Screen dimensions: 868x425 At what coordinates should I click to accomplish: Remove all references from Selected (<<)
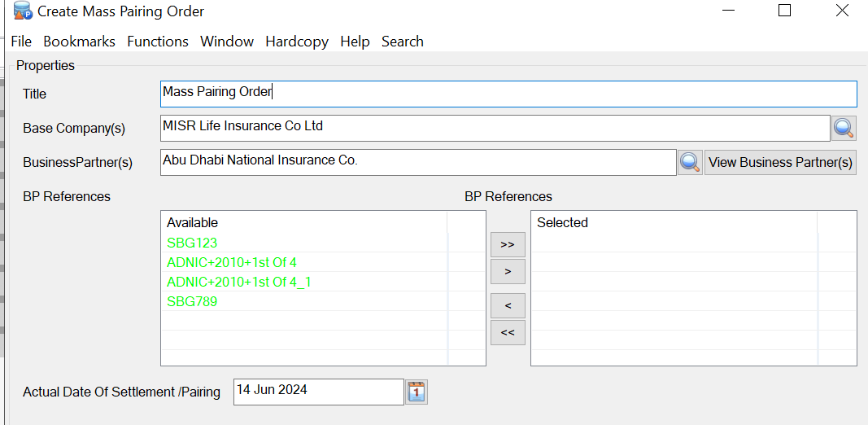pos(508,332)
